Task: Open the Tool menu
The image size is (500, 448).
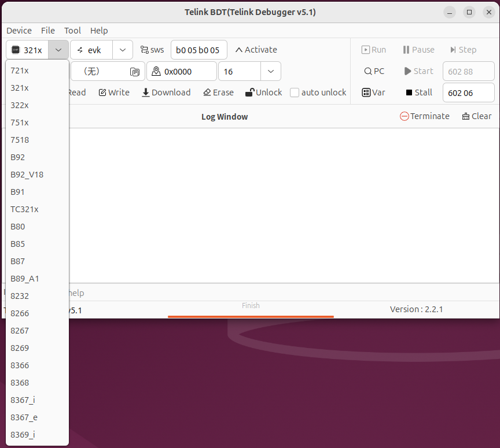Action: click(72, 31)
